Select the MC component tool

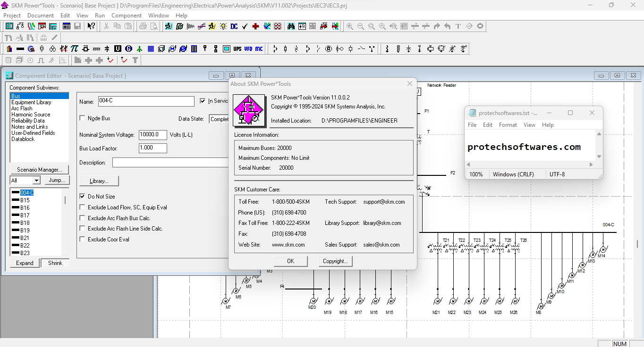click(259, 49)
